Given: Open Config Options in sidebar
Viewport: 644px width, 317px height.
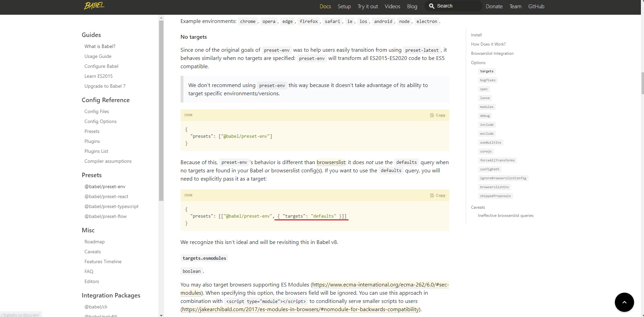Looking at the screenshot, I should click(x=100, y=121).
